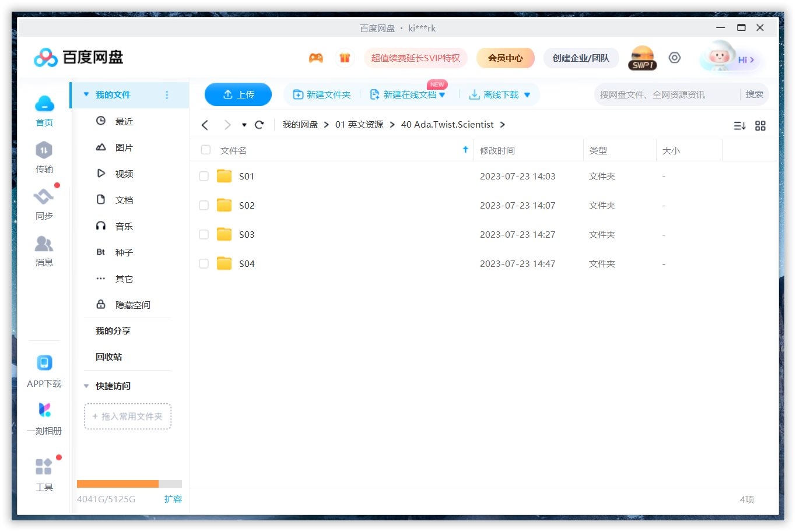Open the 工具 tools icon
The width and height of the screenshot is (796, 532).
tap(44, 467)
